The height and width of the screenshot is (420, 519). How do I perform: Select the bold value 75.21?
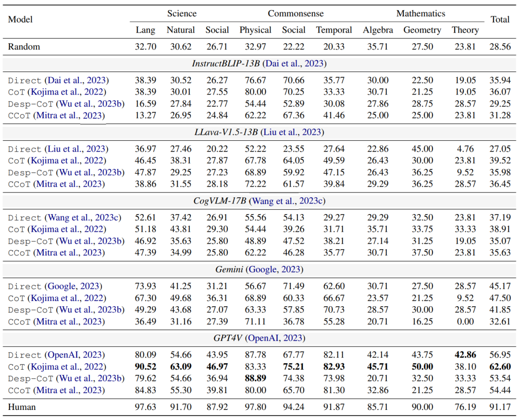pos(294,366)
